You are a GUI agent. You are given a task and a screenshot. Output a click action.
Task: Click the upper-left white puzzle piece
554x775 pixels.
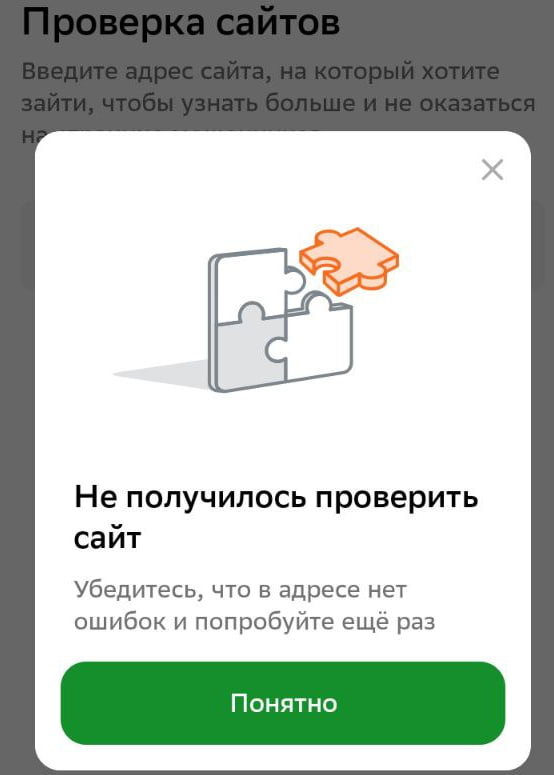pos(252,284)
